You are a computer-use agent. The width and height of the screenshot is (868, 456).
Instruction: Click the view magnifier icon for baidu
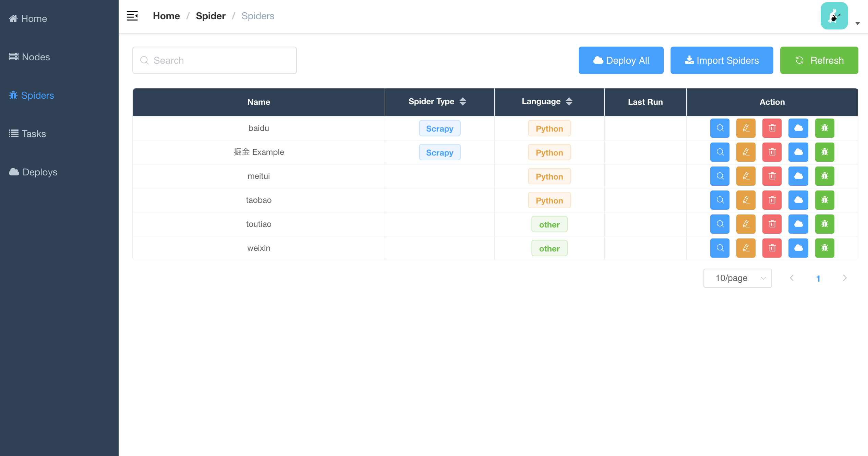coord(720,128)
